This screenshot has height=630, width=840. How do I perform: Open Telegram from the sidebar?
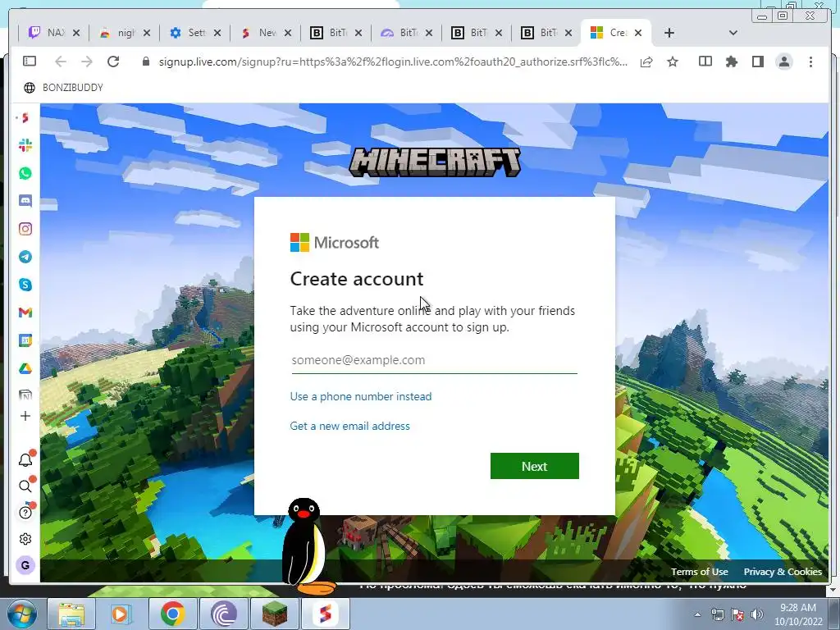pos(25,257)
